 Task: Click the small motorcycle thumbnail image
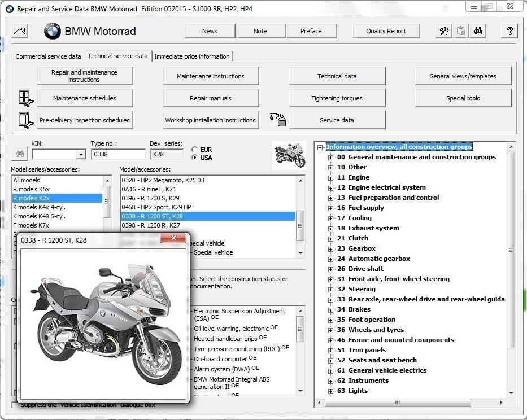point(289,155)
